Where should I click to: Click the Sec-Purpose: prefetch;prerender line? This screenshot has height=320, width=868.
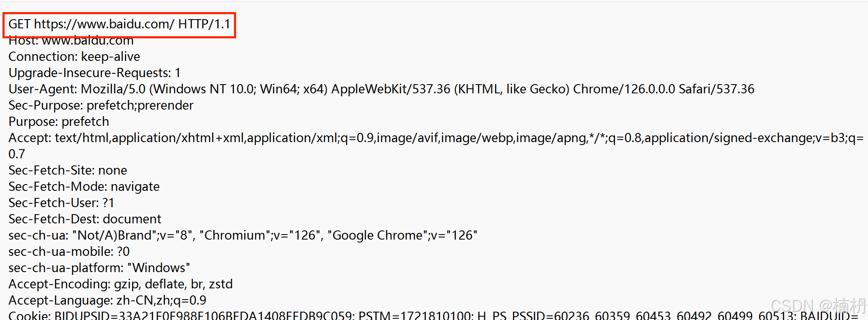point(101,105)
